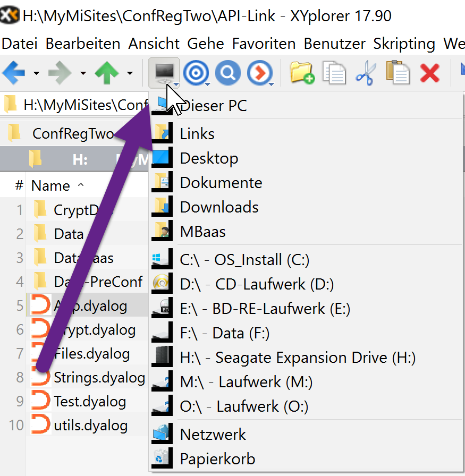Expand the Back button history dropdown arrow

coord(36,73)
